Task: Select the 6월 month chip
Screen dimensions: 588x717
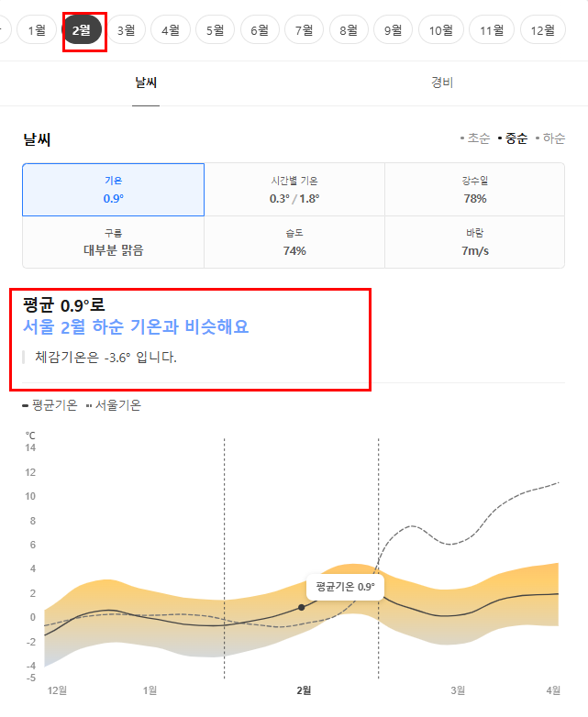Action: (x=260, y=30)
